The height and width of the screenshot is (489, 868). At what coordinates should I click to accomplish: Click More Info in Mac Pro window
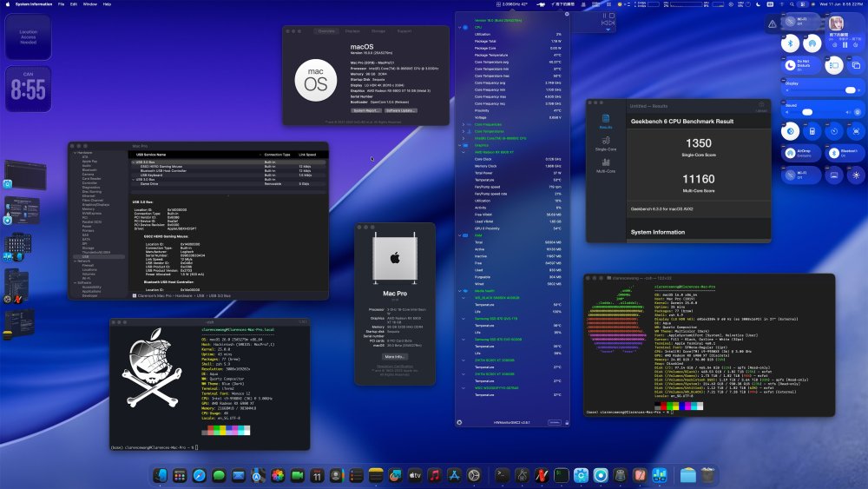click(394, 357)
